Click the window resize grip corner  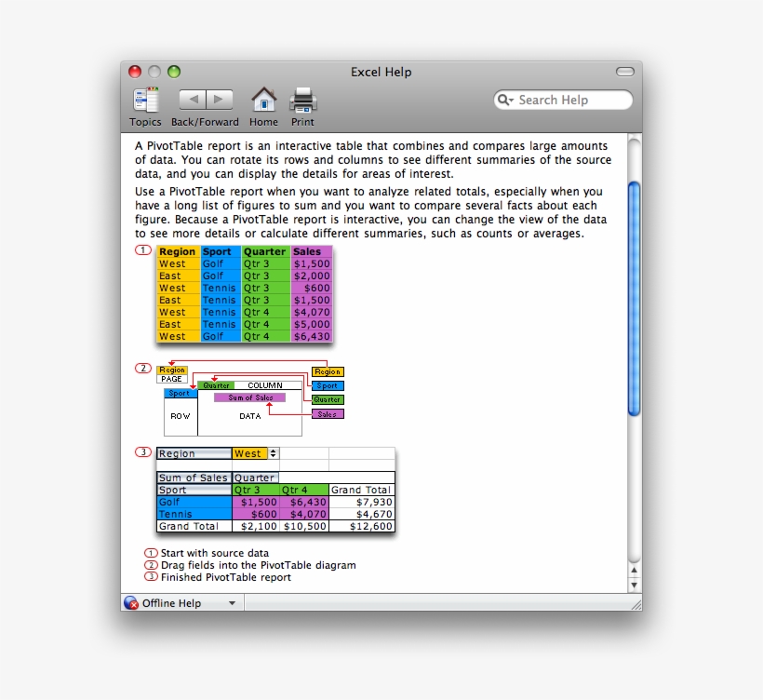coord(636,605)
